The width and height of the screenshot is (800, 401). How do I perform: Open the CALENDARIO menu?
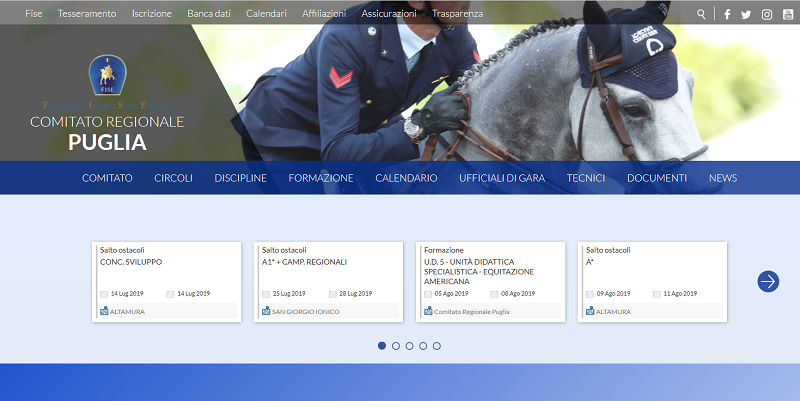[x=406, y=178]
